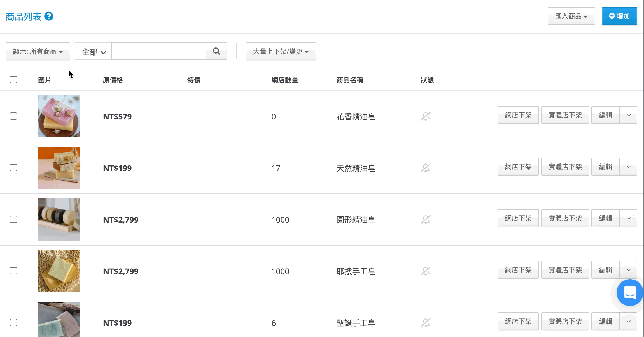This screenshot has height=337, width=644.
Task: Expand more actions arrow for 圓形精油皂
Action: point(629,218)
